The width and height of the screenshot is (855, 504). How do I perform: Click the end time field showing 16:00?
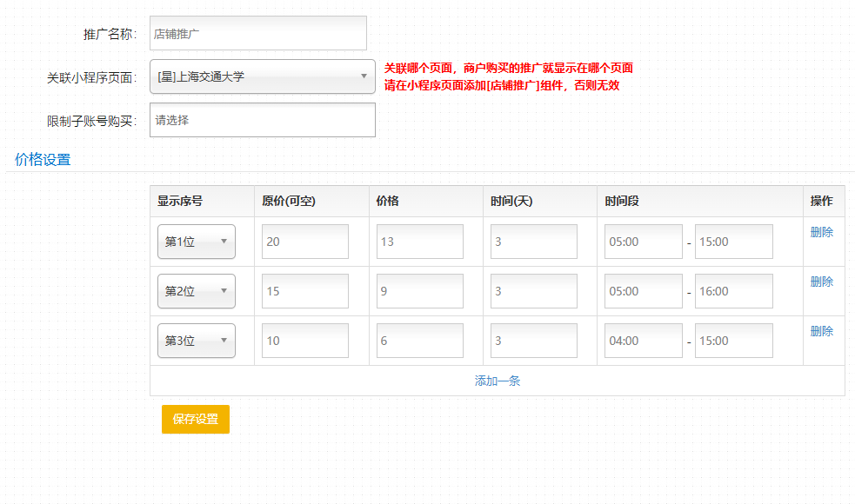(x=733, y=291)
